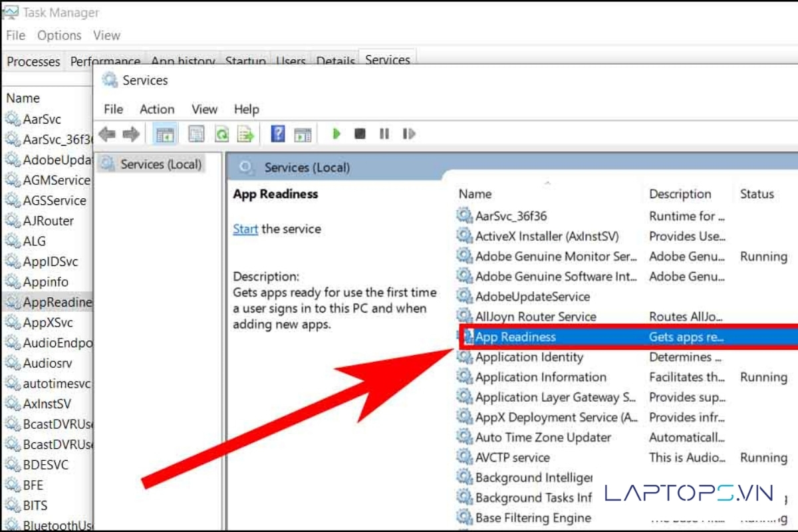The image size is (798, 532).
Task: Open Help with blue question mark icon
Action: [x=278, y=134]
